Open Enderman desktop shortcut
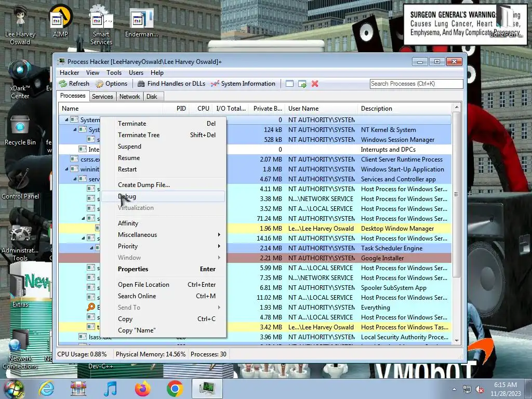Screen dimensions: 532x399 [141, 22]
